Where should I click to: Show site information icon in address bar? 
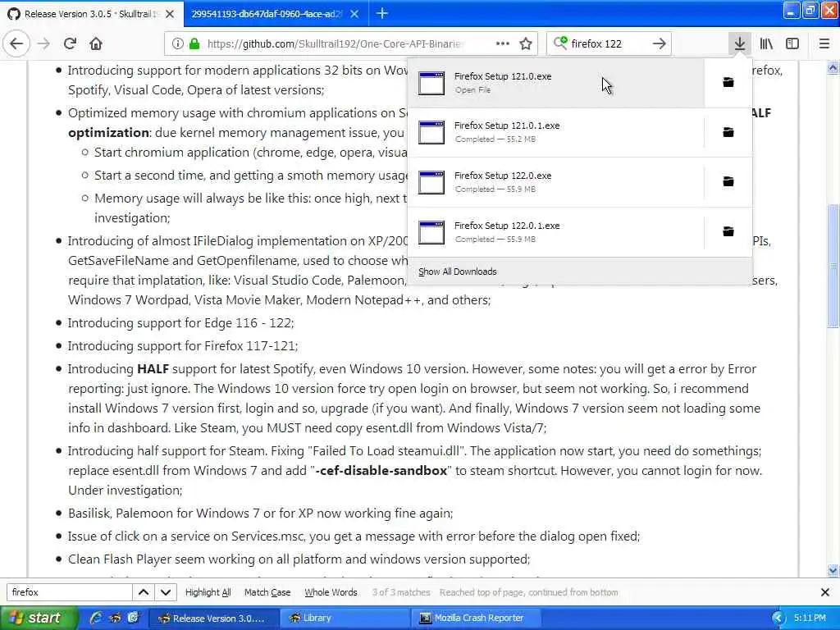click(177, 43)
